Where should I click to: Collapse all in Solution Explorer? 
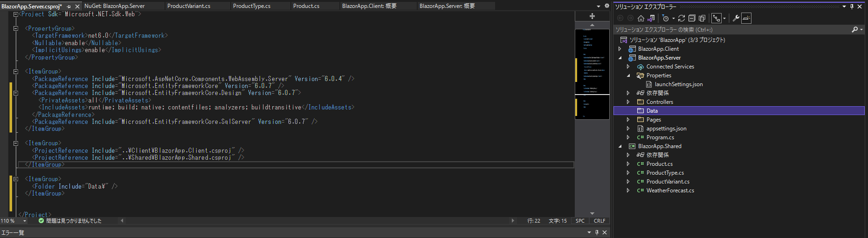click(692, 18)
